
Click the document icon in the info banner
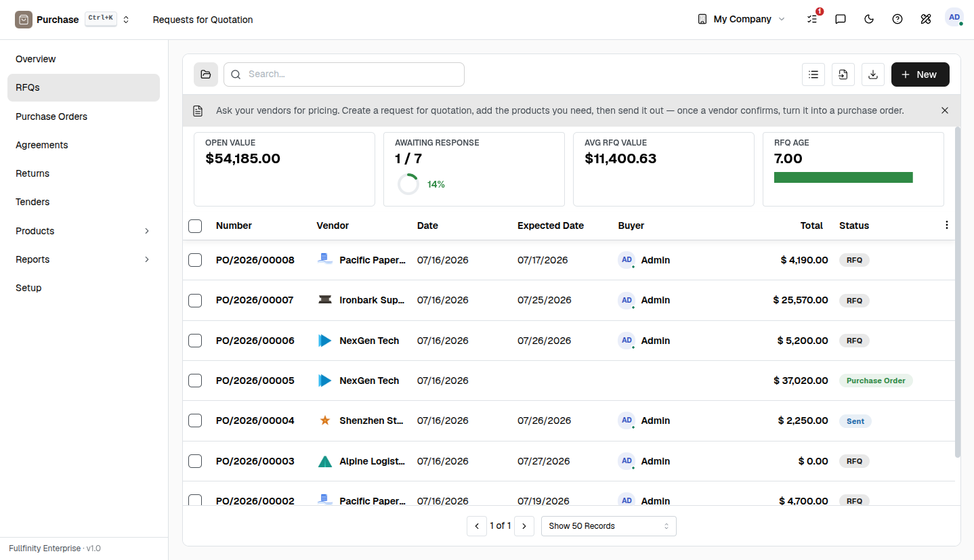tap(198, 110)
